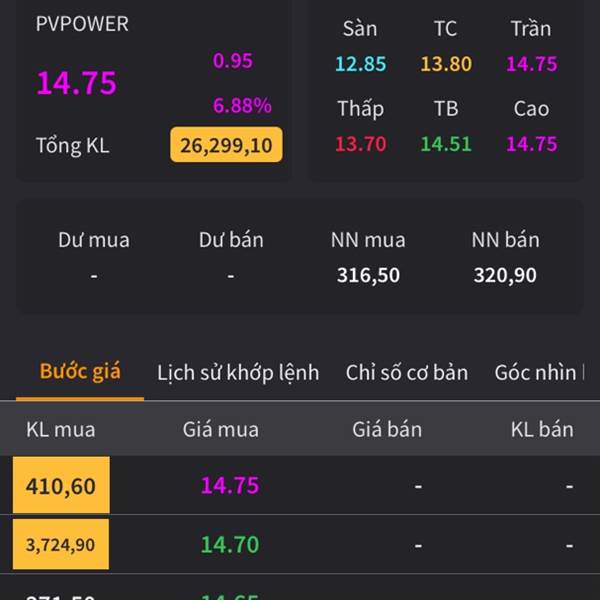
Task: Click the NN mua label
Action: 368,240
